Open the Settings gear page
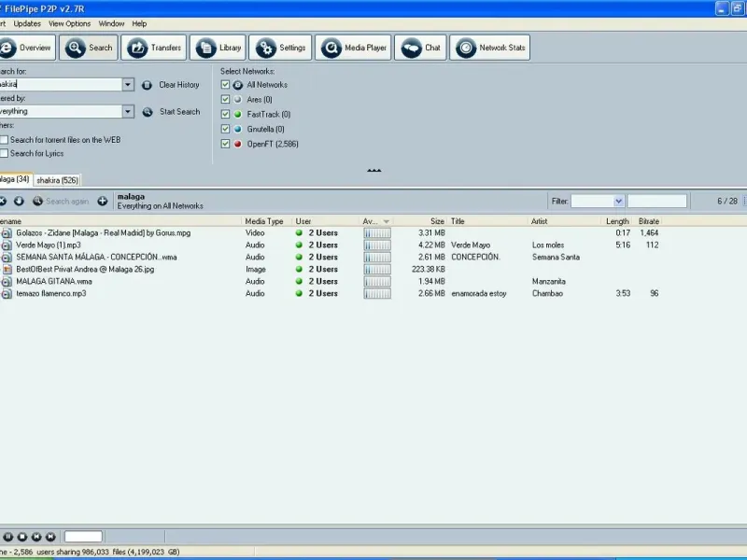 click(281, 48)
